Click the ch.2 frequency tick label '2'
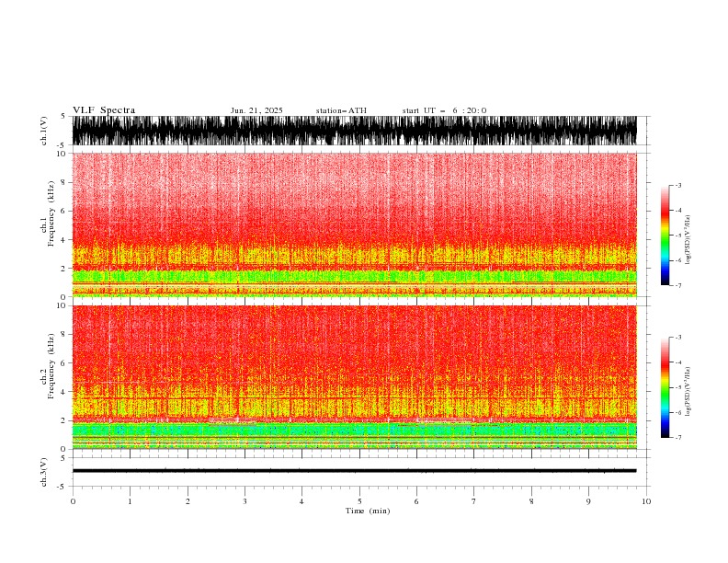The width and height of the screenshot is (728, 563). (x=64, y=420)
